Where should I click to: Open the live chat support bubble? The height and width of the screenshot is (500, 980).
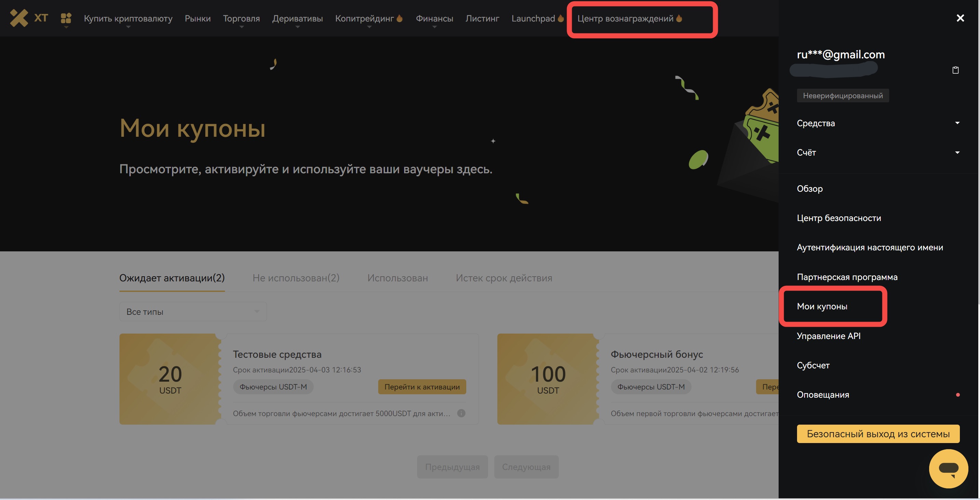coord(948,468)
